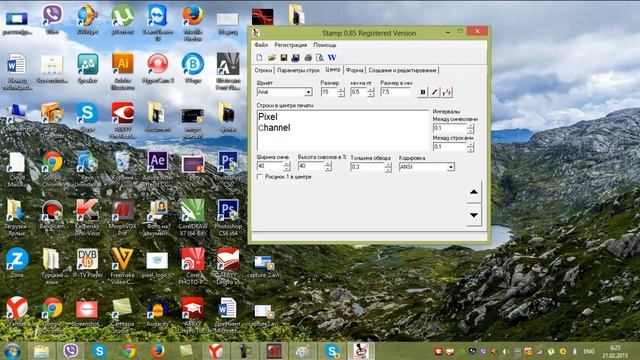
Task: Increase symbol width 40 spinner
Action: [x=287, y=164]
